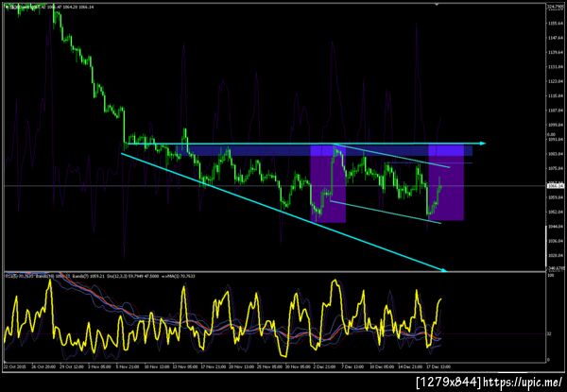Select the left purple rectangle near 2 Dec

click(328, 183)
